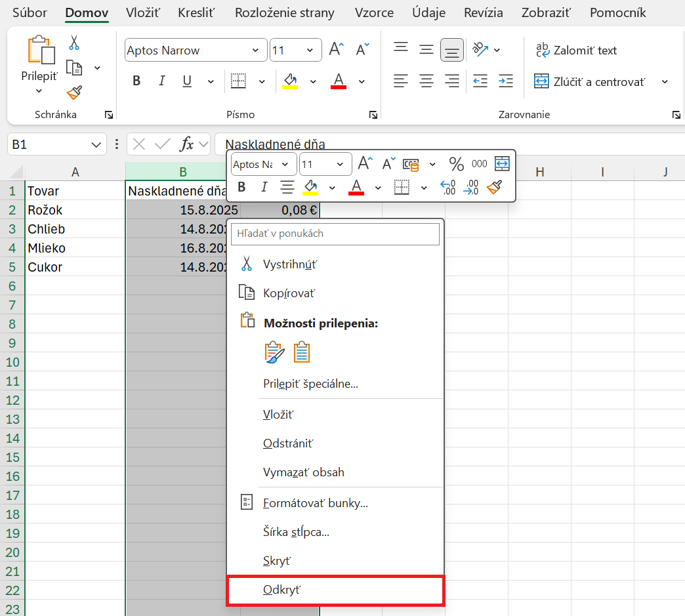Choose Vystrihnúť from context menu
Image resolution: width=685 pixels, height=616 pixels.
(x=335, y=264)
